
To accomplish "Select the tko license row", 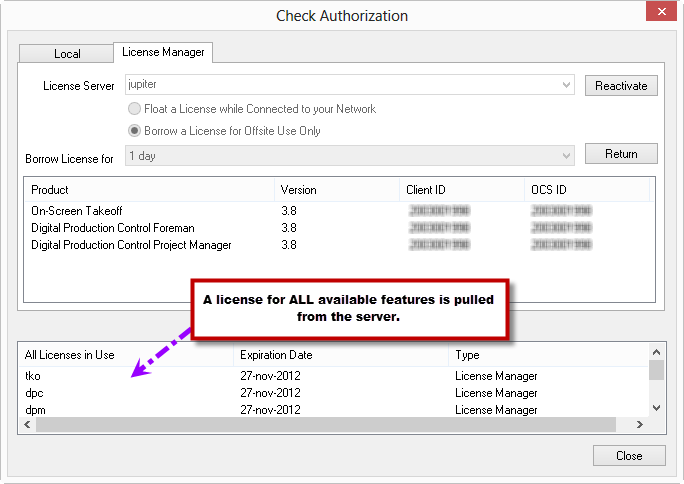I will [x=334, y=376].
